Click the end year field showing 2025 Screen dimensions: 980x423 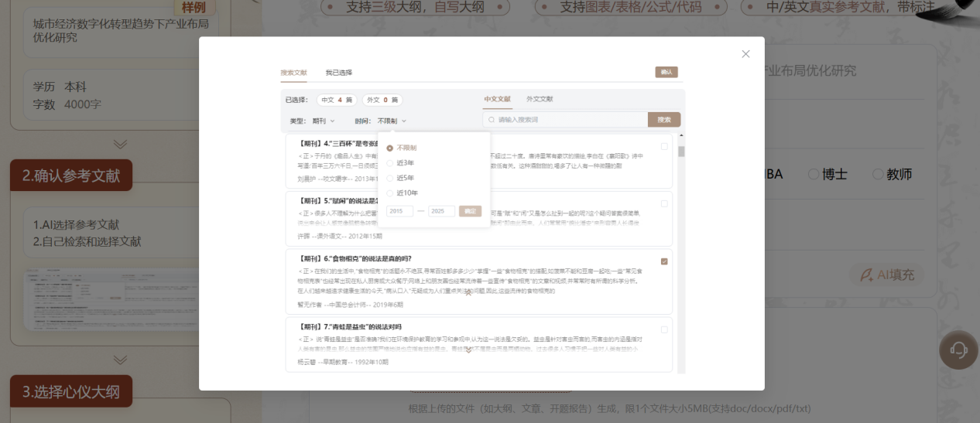pos(442,211)
